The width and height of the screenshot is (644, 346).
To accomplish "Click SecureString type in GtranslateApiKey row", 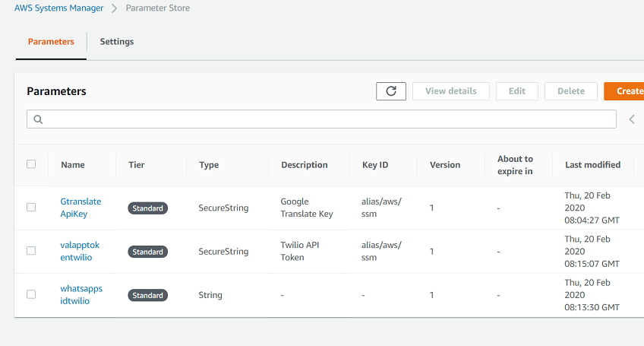I will coord(223,208).
